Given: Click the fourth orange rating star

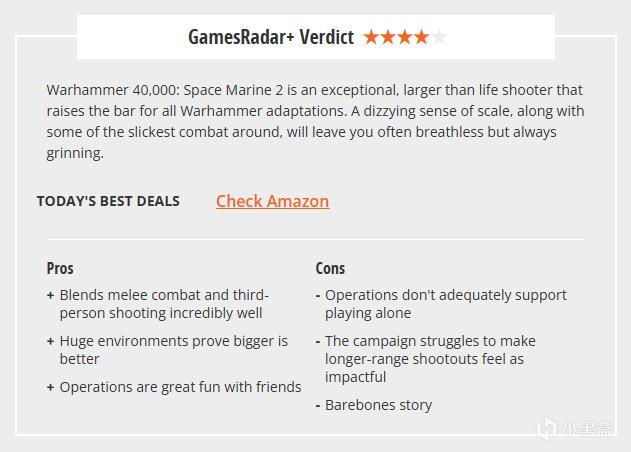Looking at the screenshot, I should point(421,38).
